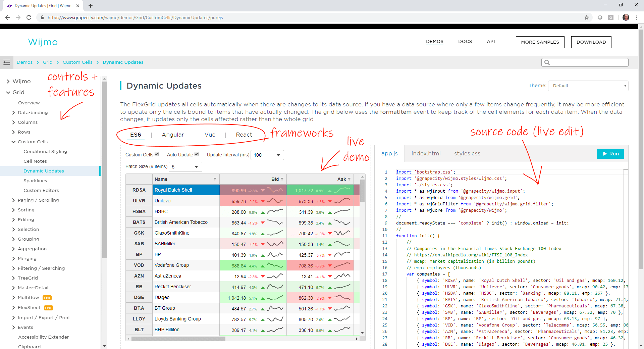
Task: Click the DOWNLOAD button
Action: click(591, 42)
